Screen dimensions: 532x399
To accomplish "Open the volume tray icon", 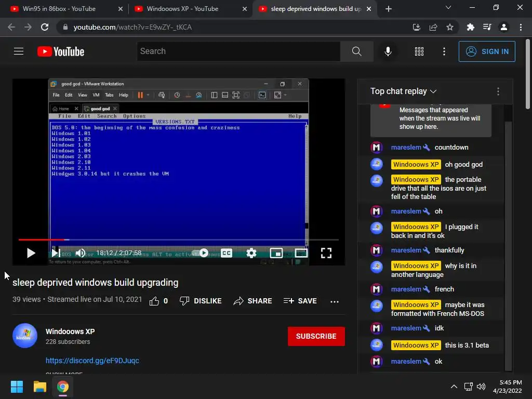I will pos(481,387).
